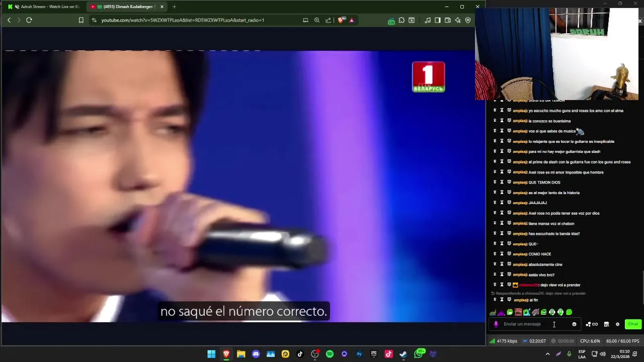Open the media control music note icon
This screenshot has width=644, height=362.
[428, 20]
